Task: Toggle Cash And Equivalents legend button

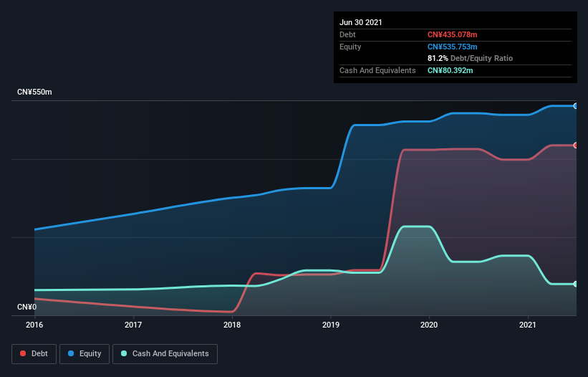Action: [x=165, y=354]
